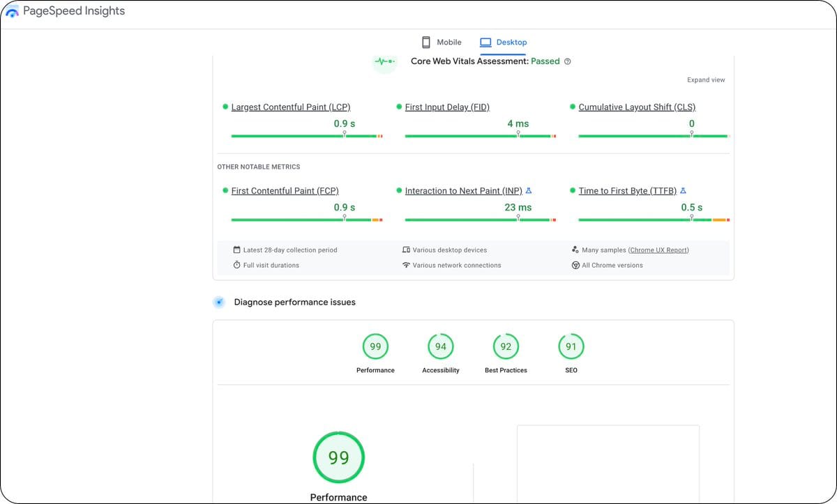This screenshot has height=504, width=837.
Task: Open Largest Contentful Paint (LCP) link
Action: pos(291,107)
